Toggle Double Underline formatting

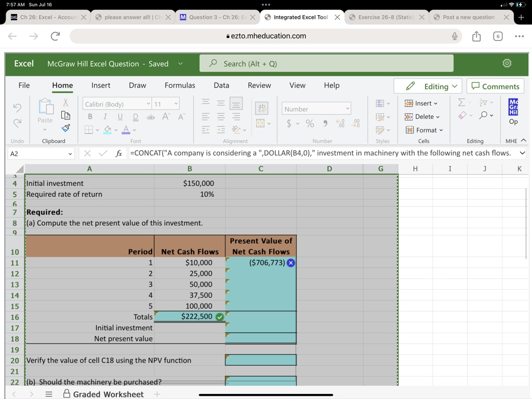(136, 117)
